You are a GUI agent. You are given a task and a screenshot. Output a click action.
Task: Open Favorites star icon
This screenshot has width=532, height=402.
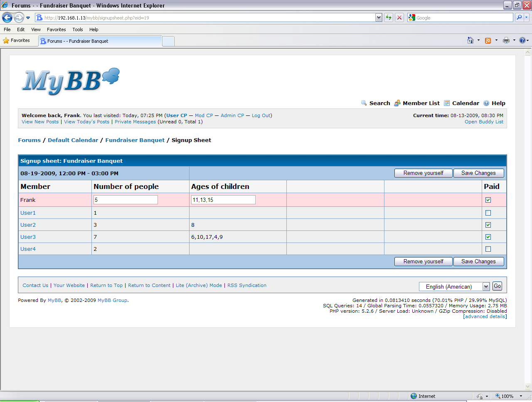click(x=6, y=41)
